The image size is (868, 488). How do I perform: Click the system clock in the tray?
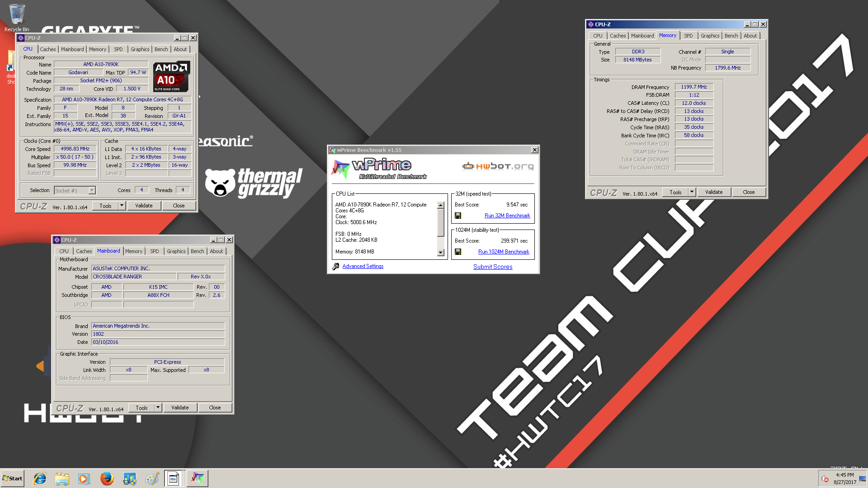[x=844, y=479]
